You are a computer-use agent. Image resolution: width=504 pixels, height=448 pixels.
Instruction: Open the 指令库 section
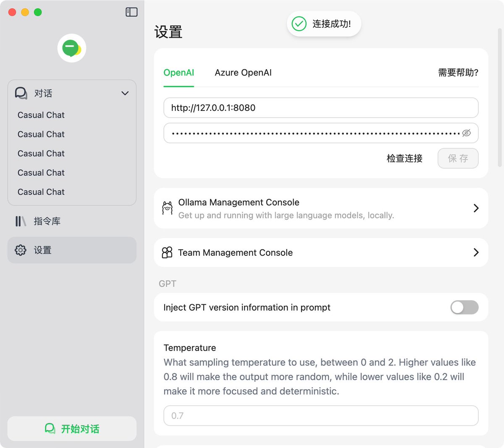click(x=72, y=221)
